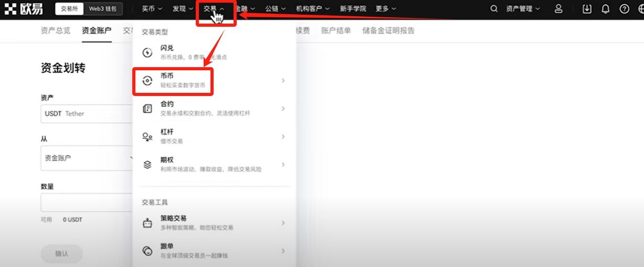Image resolution: width=644 pixels, height=267 pixels.
Task: Open the 买币 menu
Action: coord(152,9)
